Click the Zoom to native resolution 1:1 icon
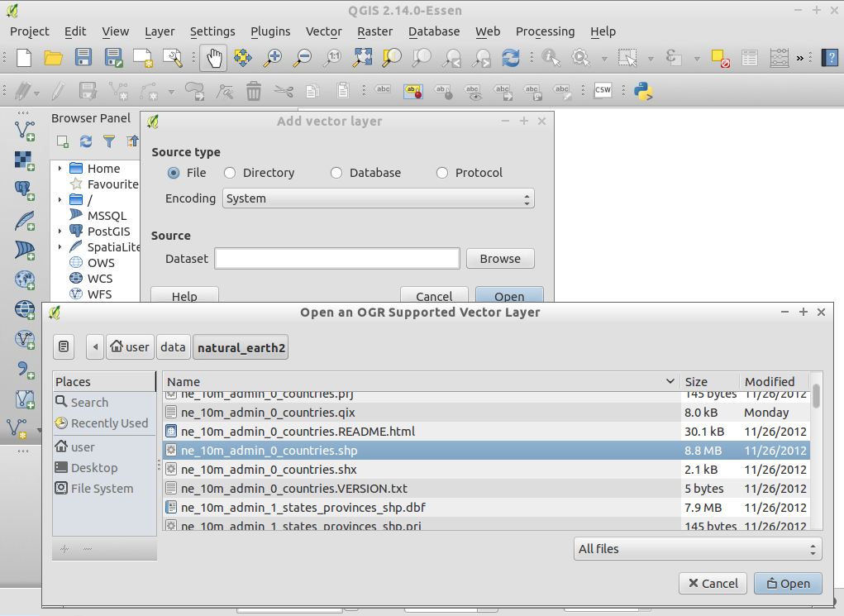The width and height of the screenshot is (844, 616). (x=332, y=58)
